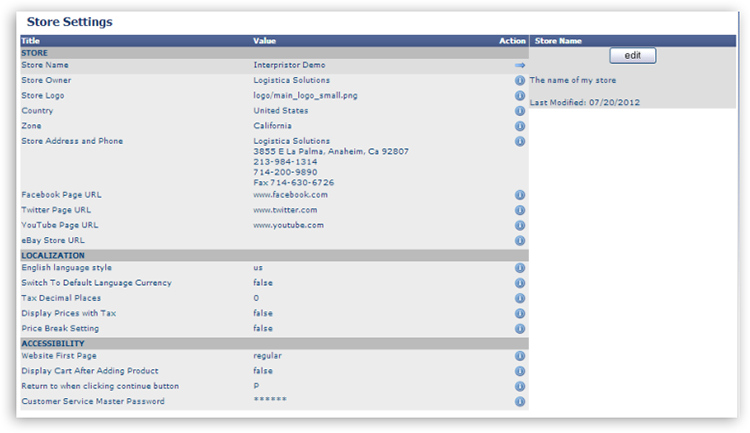
Task: Click 'Fax 714-630-6726' line
Action: tap(294, 183)
